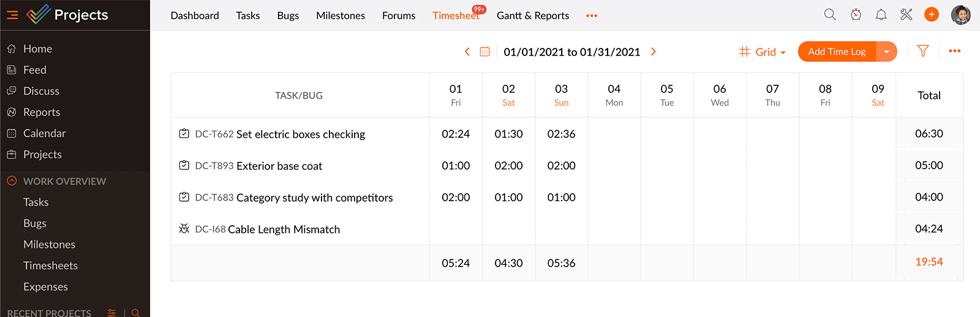Open the timer stopwatch icon
Image resolution: width=980 pixels, height=317 pixels.
(x=856, y=15)
